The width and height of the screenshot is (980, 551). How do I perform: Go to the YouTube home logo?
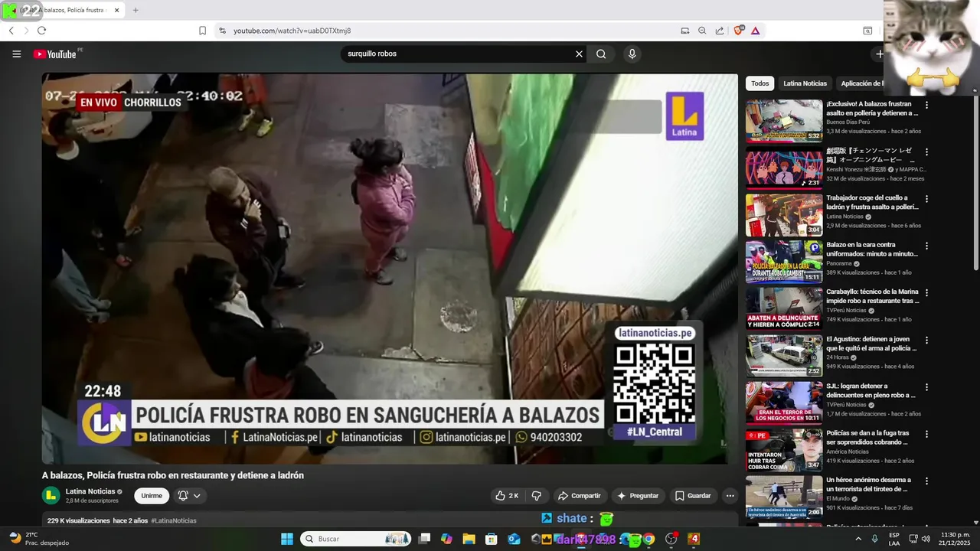click(x=55, y=54)
